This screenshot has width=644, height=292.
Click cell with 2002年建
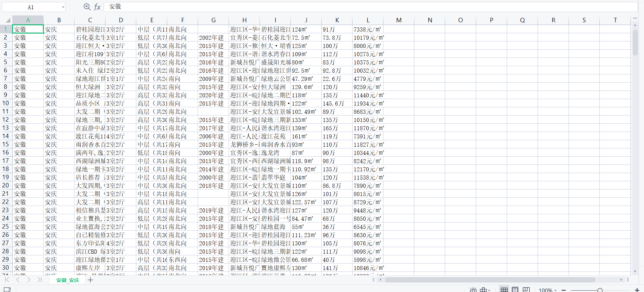[214, 37]
